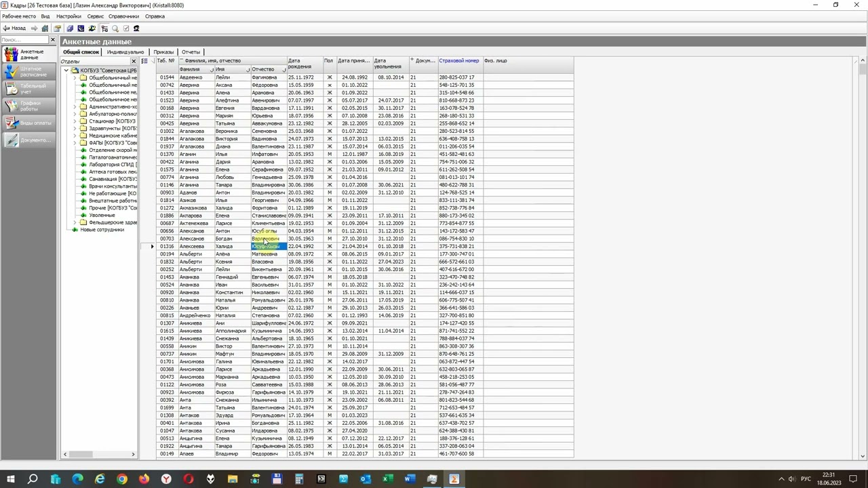The width and height of the screenshot is (868, 488).
Task: Click the home house toolbar icon
Action: click(x=45, y=28)
